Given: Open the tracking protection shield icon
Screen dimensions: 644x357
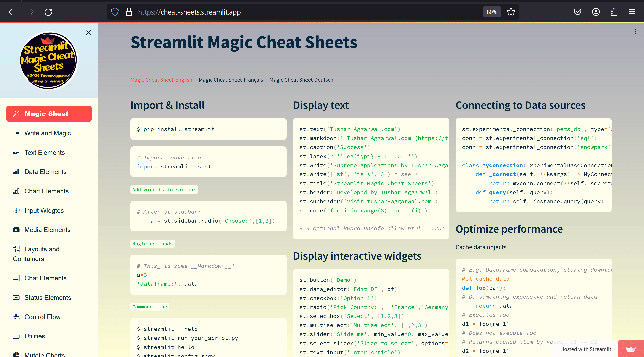Looking at the screenshot, I should pos(115,12).
